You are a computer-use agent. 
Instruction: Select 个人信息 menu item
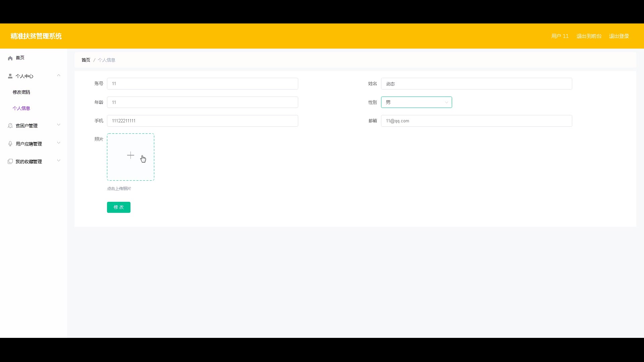coord(21,108)
